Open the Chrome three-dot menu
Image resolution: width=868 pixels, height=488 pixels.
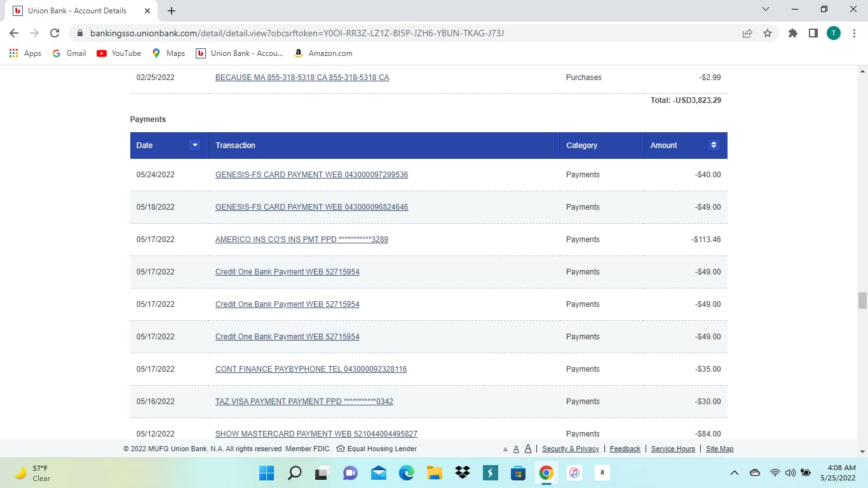[x=853, y=33]
